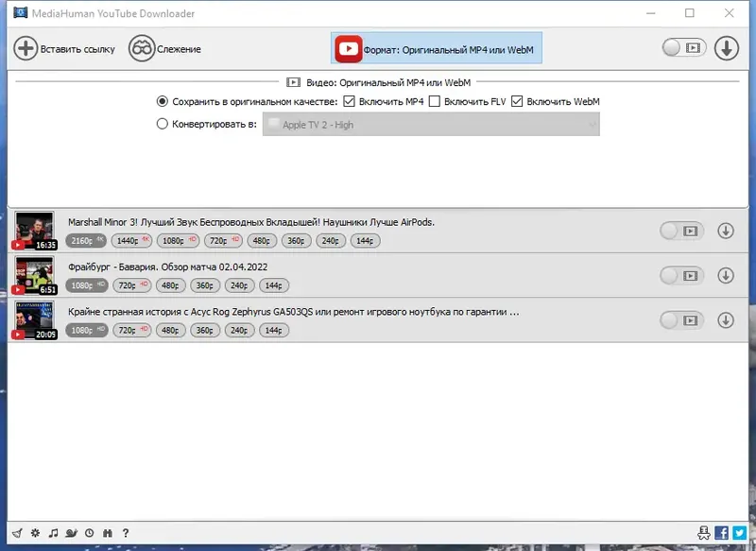Start all downloads with top-right arrow button
Image resolution: width=756 pixels, height=551 pixels.
pos(727,48)
